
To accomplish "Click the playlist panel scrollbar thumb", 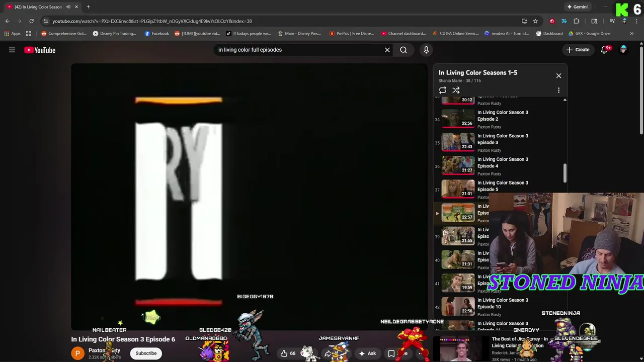I will [565, 173].
